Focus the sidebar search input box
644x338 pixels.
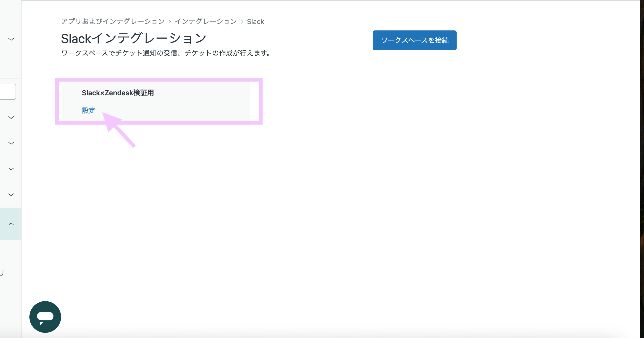7,92
